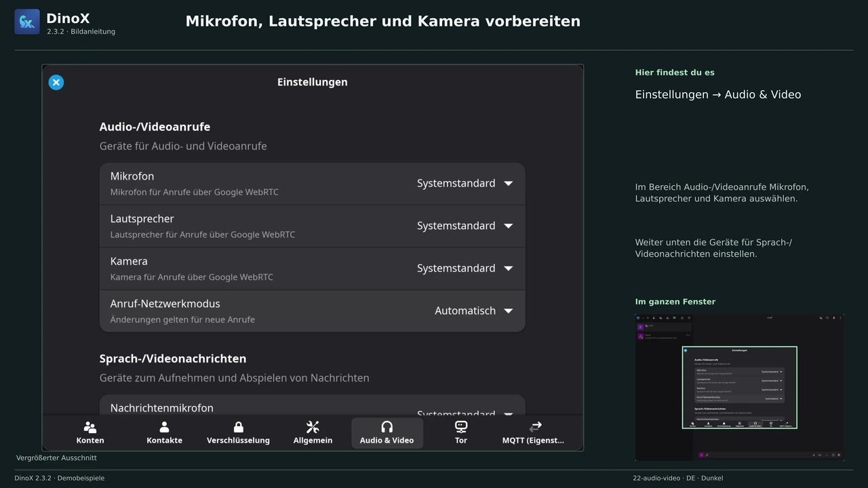This screenshot has width=868, height=488.
Task: Open the Tor settings tab
Action: click(461, 432)
